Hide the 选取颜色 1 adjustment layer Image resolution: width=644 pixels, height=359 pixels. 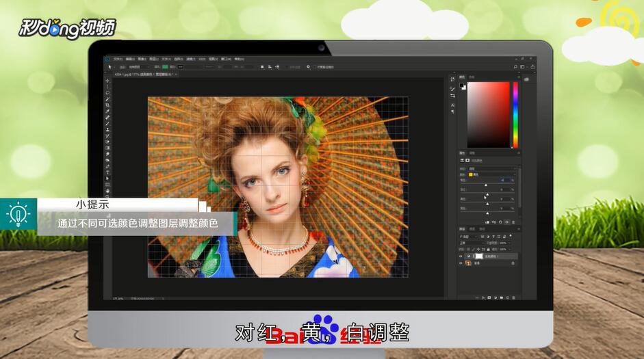pos(461,256)
